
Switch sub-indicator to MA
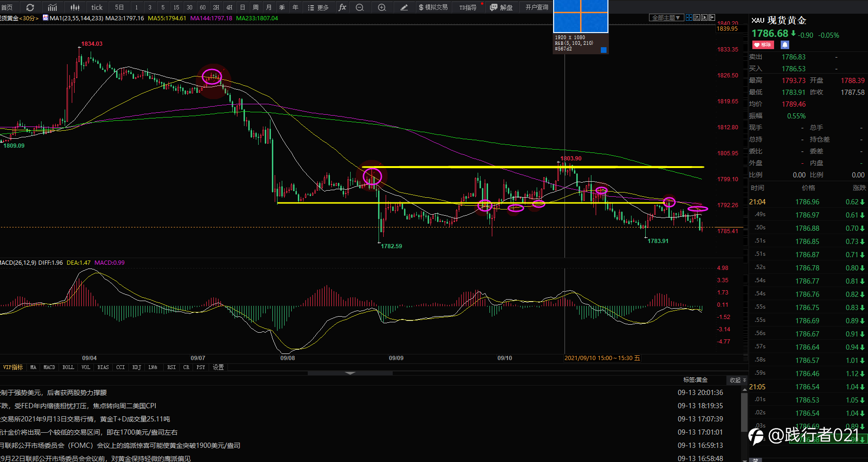[x=33, y=367]
